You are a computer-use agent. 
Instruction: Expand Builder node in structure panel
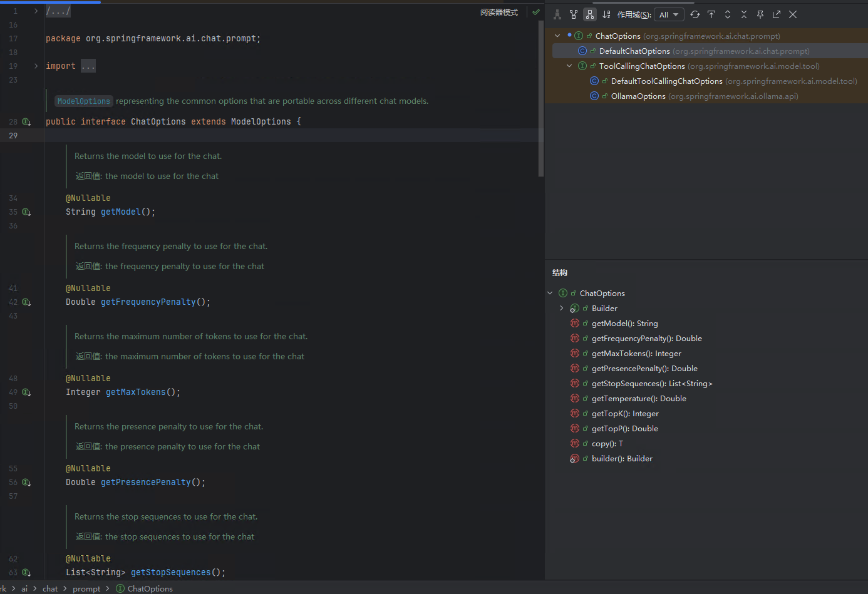(x=562, y=308)
